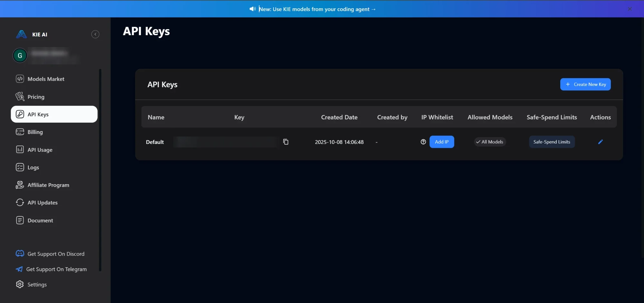Click the Pricing tag icon in the sidebar
Screen dimensions: 644x303
click(20, 96)
